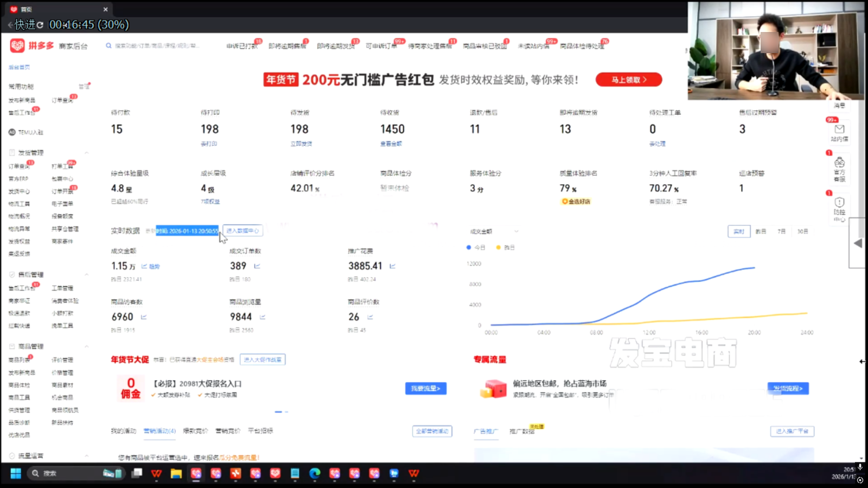Click the Pinduoduo heart logo
Image resolution: width=868 pixels, height=488 pixels.
pyautogui.click(x=17, y=46)
